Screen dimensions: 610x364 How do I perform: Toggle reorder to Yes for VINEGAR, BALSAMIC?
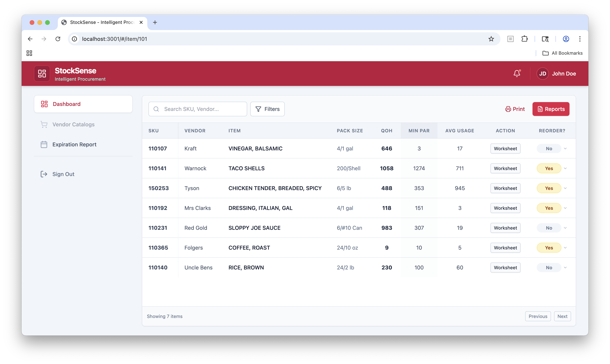(549, 148)
